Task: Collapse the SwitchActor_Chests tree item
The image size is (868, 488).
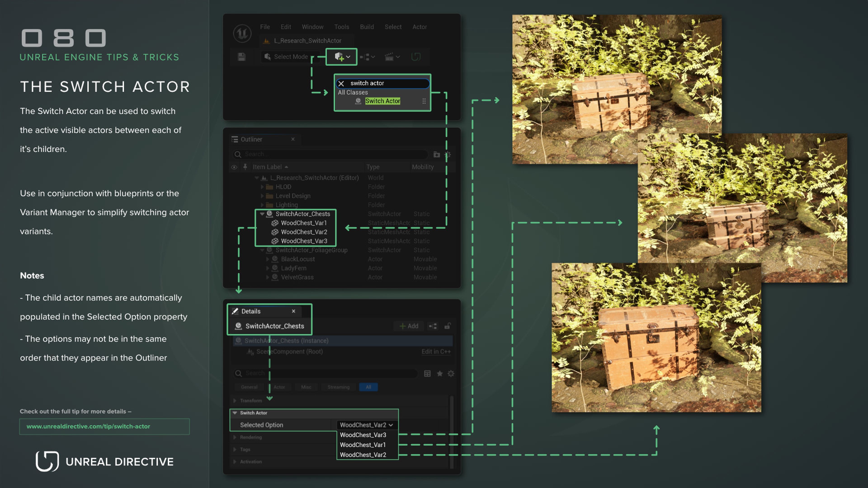Action: click(x=262, y=214)
